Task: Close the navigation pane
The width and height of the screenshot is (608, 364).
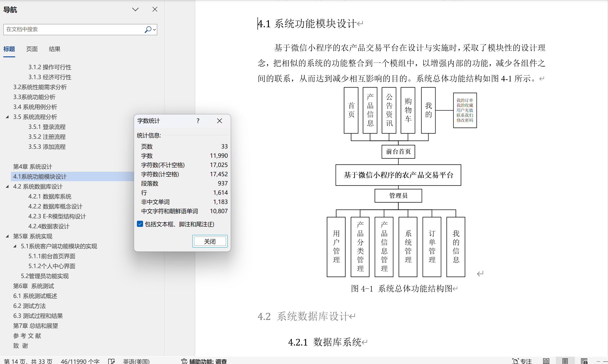Action: pyautogui.click(x=155, y=9)
